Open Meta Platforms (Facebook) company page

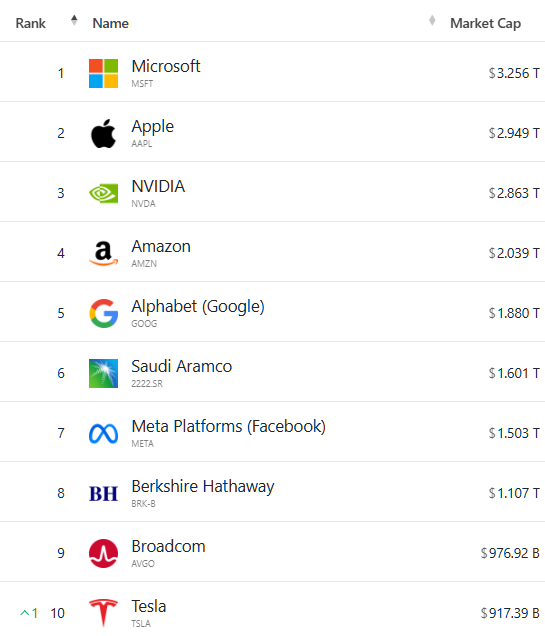229,427
